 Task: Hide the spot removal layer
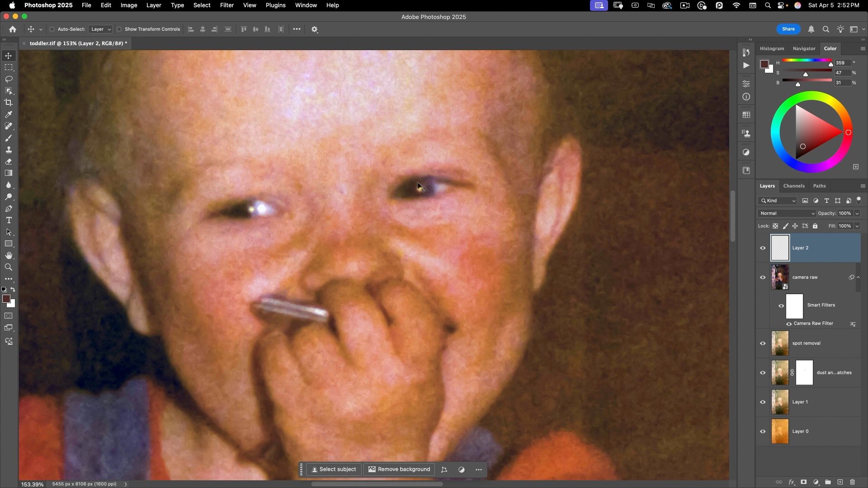(763, 343)
